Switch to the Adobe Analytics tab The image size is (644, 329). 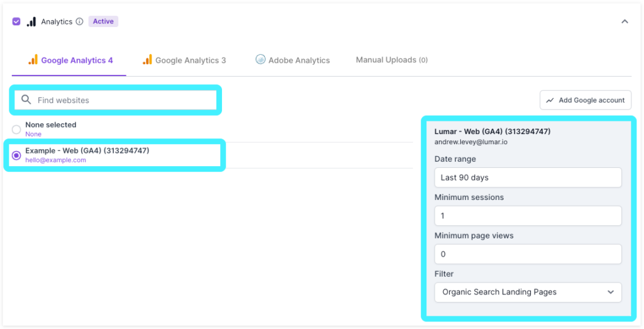coord(299,60)
